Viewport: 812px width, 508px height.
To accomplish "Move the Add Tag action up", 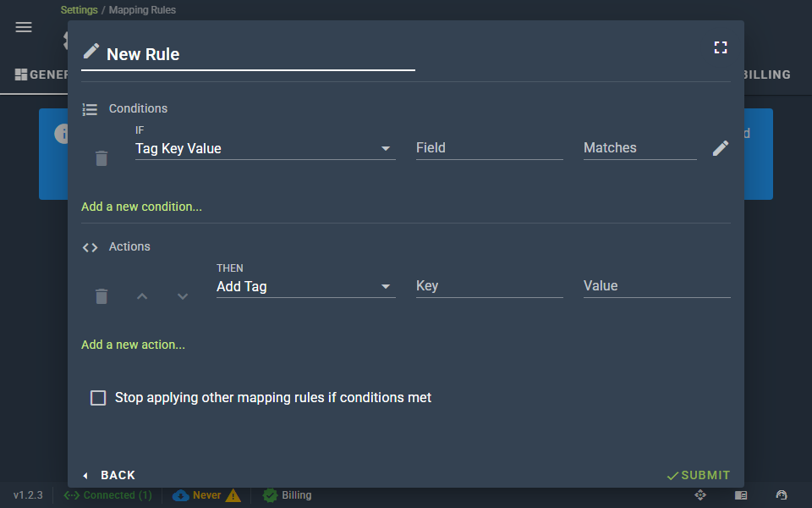I will (142, 296).
